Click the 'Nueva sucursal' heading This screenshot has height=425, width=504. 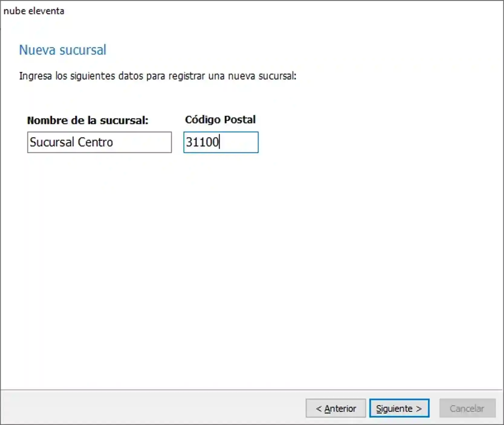pos(63,50)
